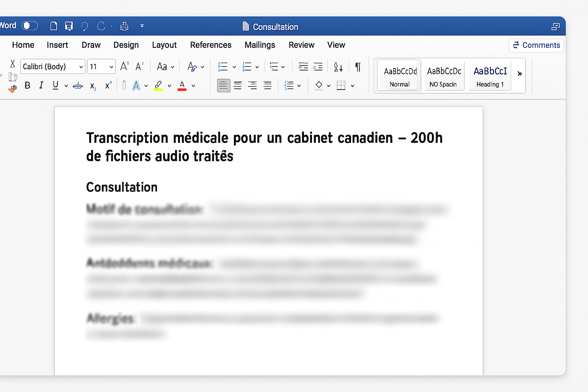The image size is (588, 392).
Task: Increase font size with the larger A
Action: 124,66
